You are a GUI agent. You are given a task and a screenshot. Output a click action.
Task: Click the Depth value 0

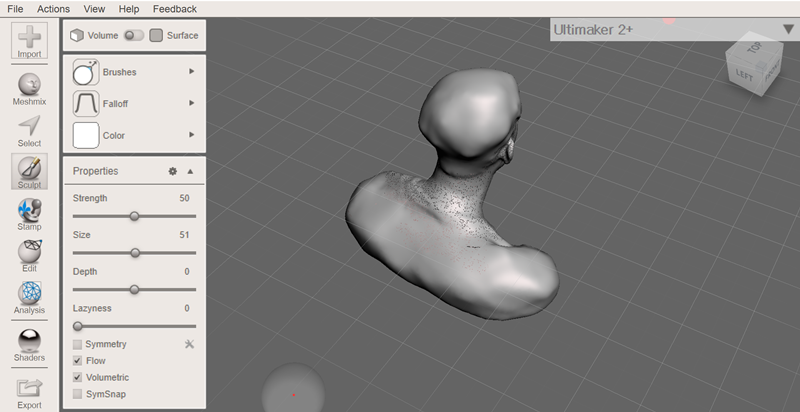[187, 272]
